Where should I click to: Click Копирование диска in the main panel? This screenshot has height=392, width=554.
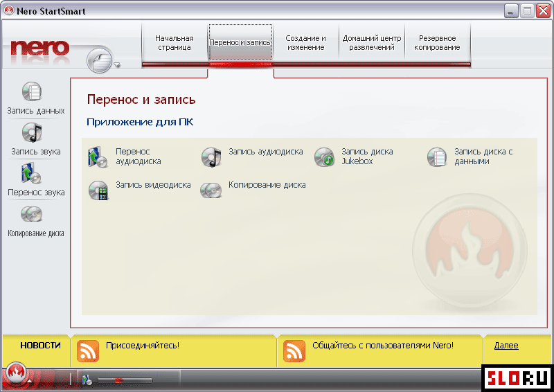point(211,190)
